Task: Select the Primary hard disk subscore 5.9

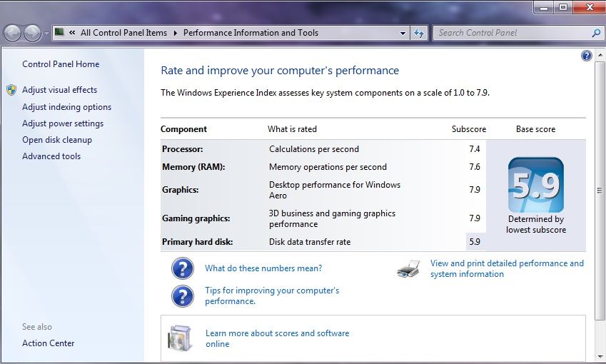Action: pos(474,242)
